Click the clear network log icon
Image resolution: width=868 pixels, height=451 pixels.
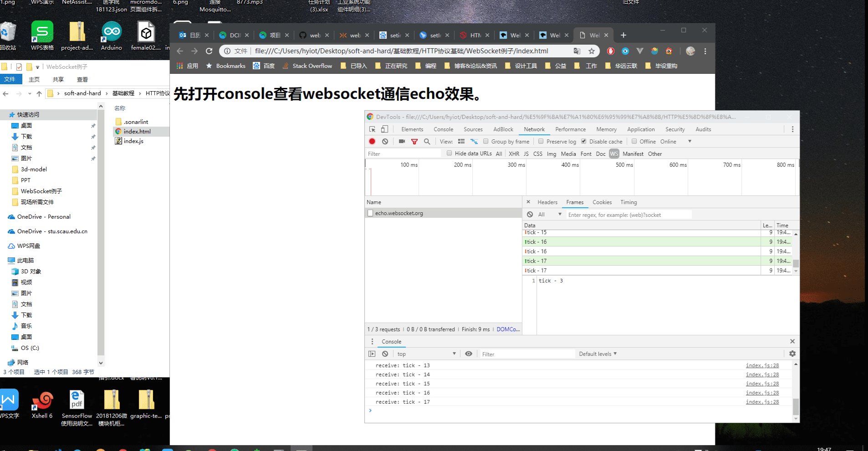[385, 141]
